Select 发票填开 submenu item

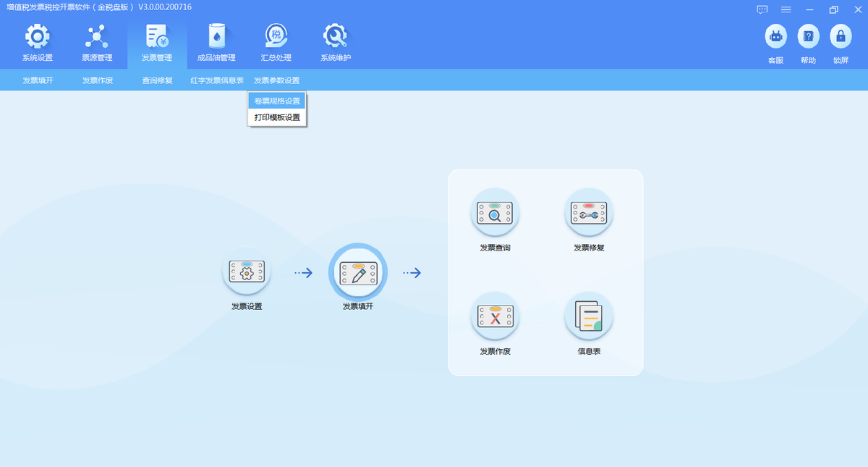(38, 80)
